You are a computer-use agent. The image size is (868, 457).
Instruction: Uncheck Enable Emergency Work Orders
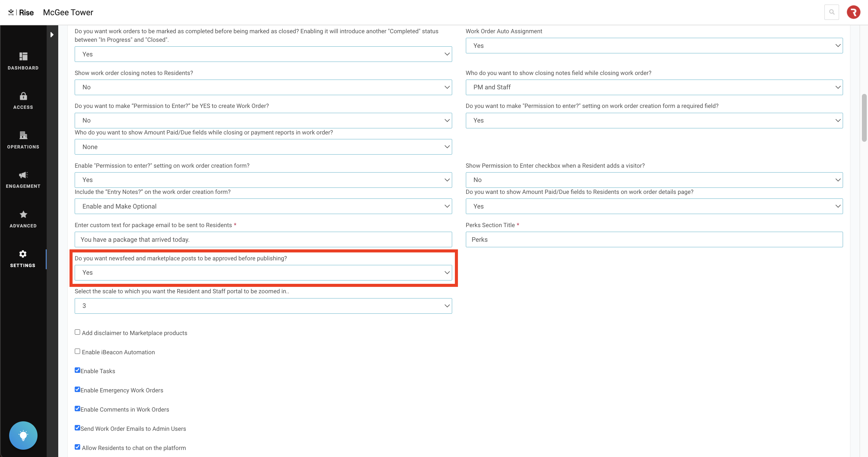77,389
